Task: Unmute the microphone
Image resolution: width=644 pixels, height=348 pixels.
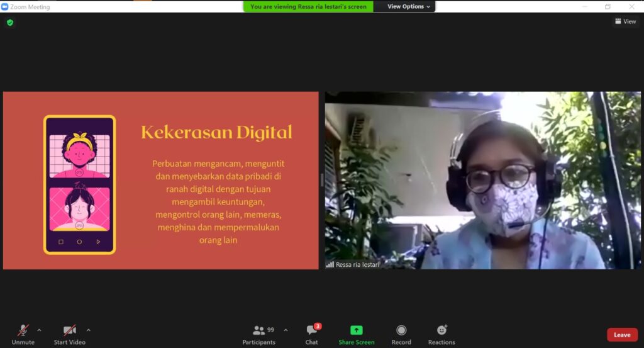Action: (23, 335)
